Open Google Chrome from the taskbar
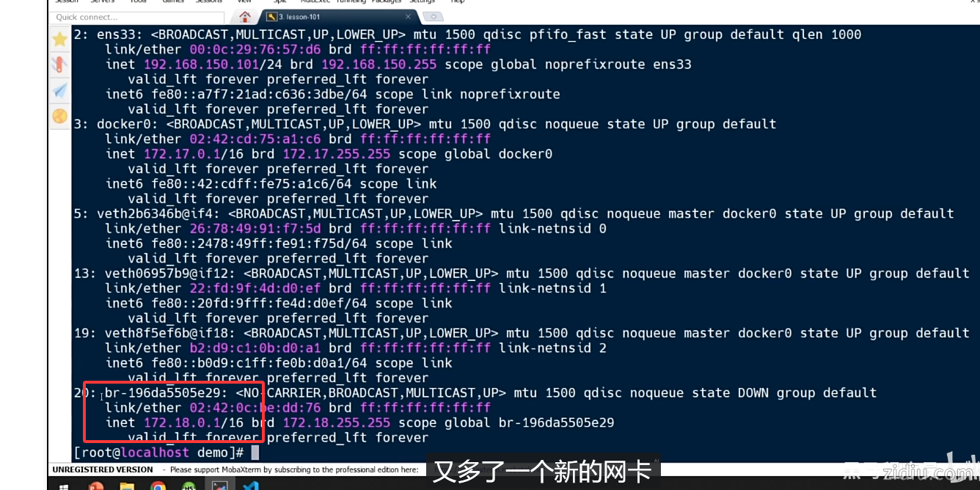 click(158, 485)
